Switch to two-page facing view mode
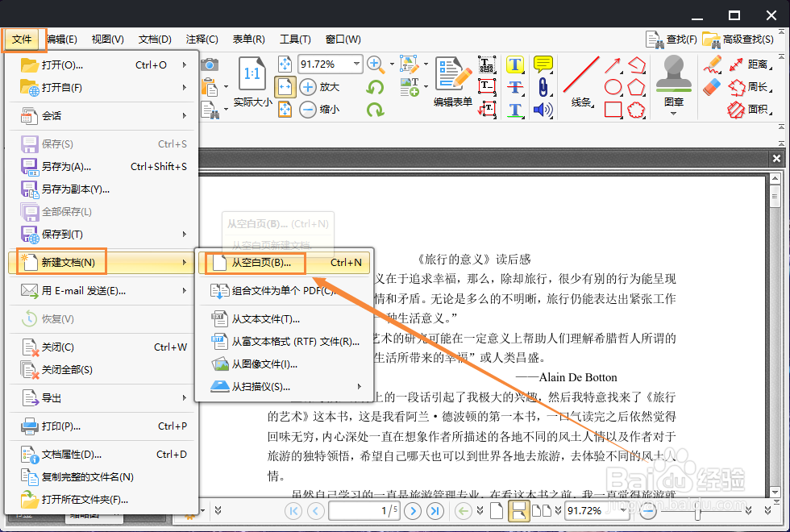The height and width of the screenshot is (532, 790). (543, 513)
